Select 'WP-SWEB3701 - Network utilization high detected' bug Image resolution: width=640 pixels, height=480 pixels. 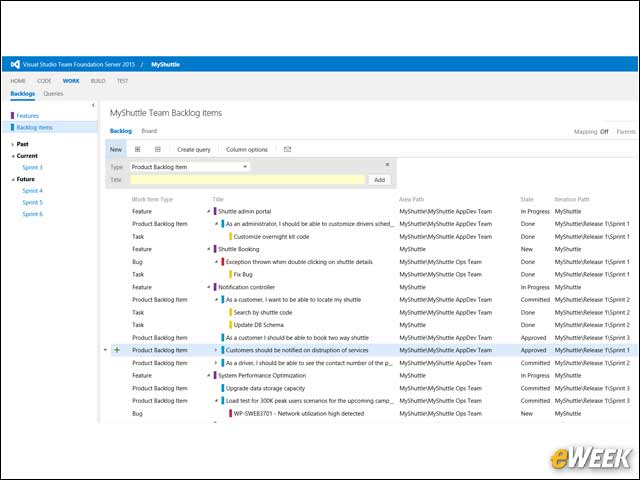pyautogui.click(x=299, y=413)
